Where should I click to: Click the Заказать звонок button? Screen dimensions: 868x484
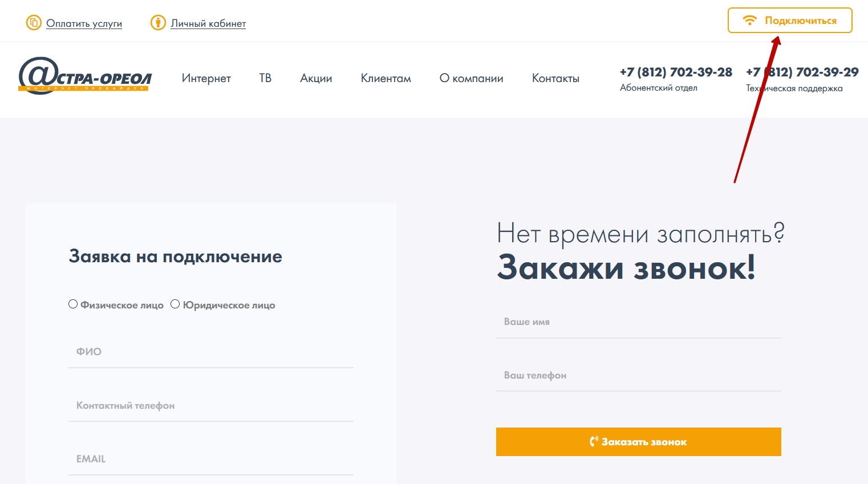pos(639,442)
